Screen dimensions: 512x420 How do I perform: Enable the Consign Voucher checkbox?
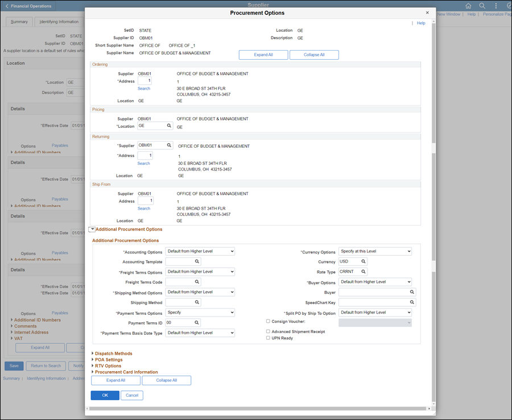pyautogui.click(x=269, y=322)
